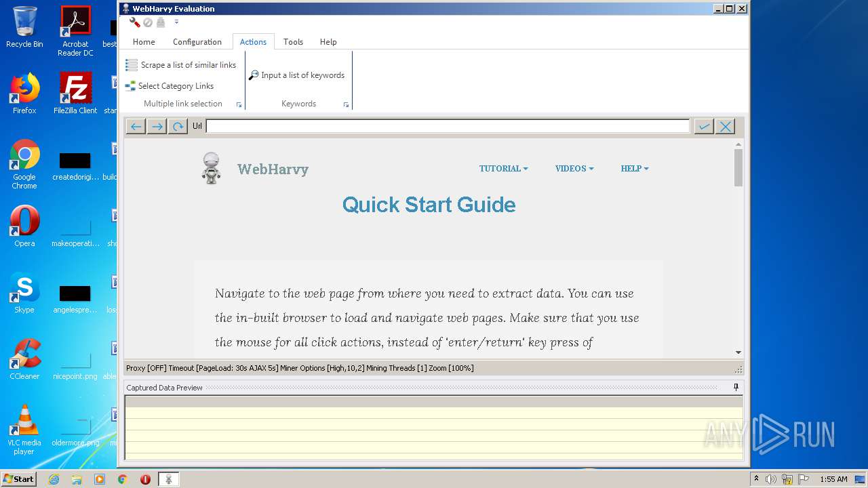Switch to the Configuration ribbon tab

point(197,42)
